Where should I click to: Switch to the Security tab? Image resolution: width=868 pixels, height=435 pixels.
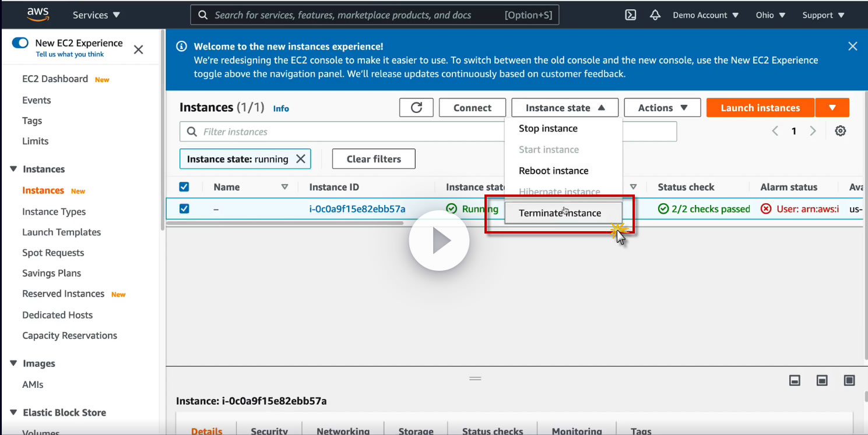[x=269, y=430]
